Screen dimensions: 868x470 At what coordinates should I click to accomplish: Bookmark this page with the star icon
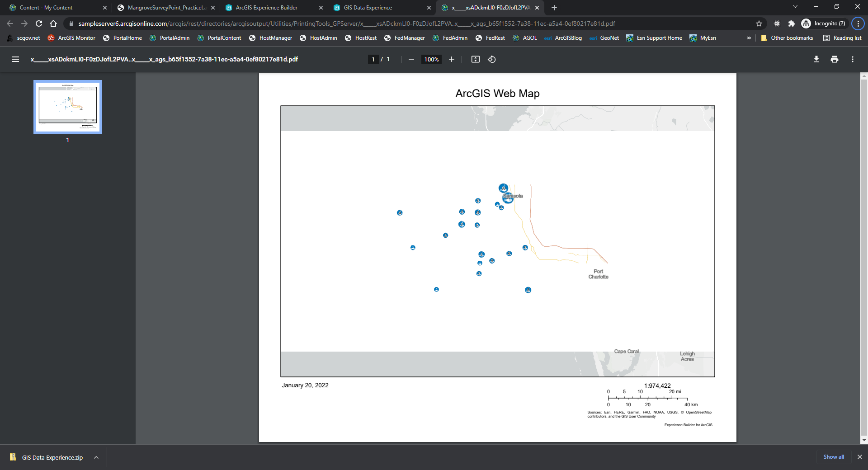pos(759,23)
